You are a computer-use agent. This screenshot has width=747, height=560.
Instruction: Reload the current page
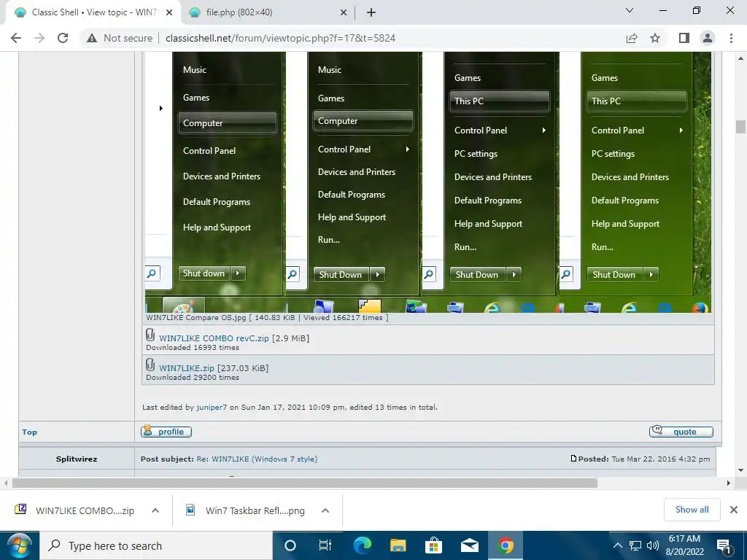[63, 38]
